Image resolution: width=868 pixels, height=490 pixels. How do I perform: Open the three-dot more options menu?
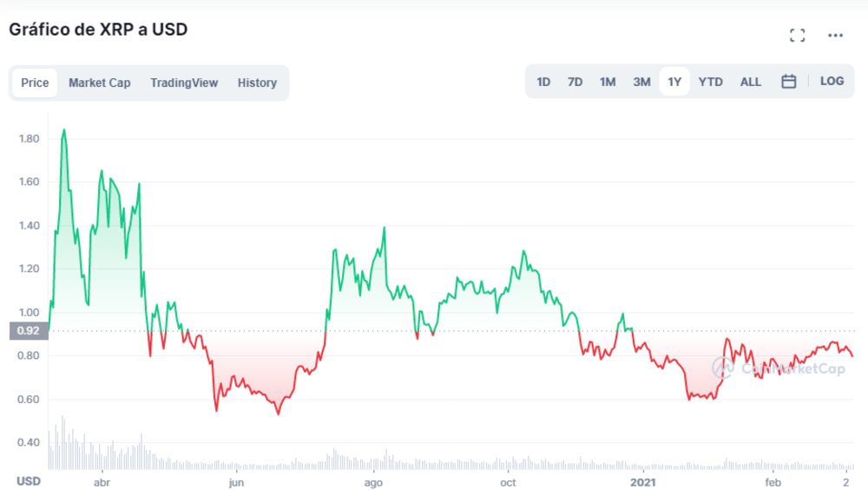click(835, 36)
